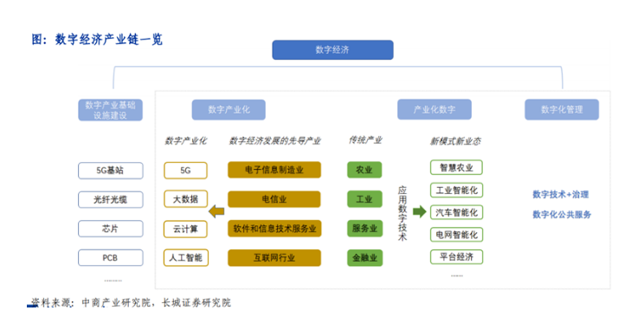Click the PCB box
Image resolution: width=644 pixels, height=317 pixels.
(x=111, y=258)
